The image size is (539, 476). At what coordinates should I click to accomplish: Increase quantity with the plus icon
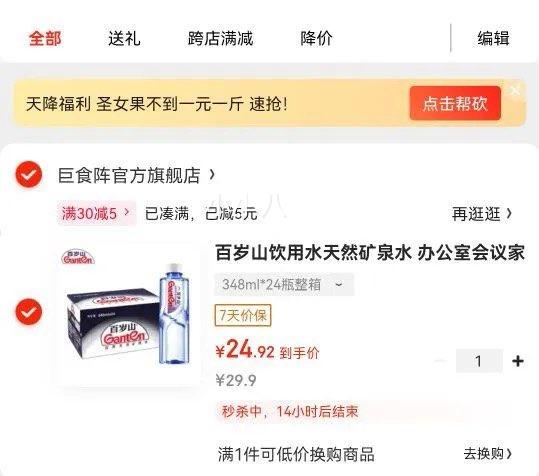click(x=518, y=361)
